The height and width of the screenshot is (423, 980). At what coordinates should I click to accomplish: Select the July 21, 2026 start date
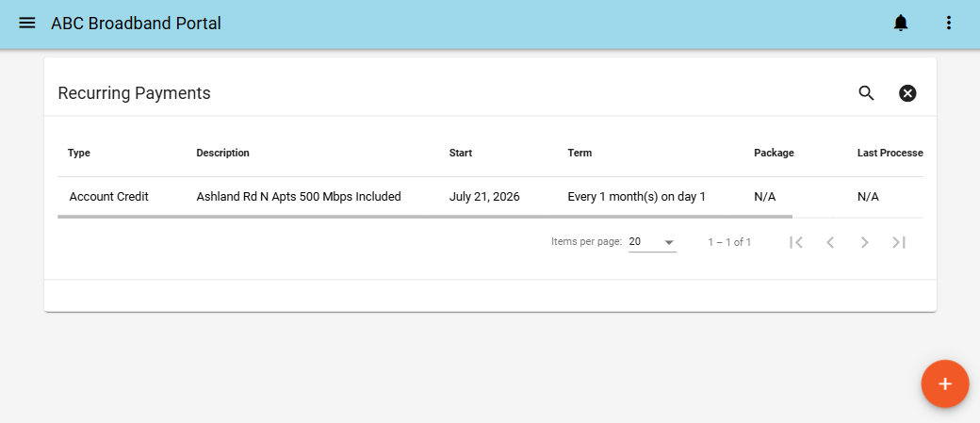pos(484,197)
